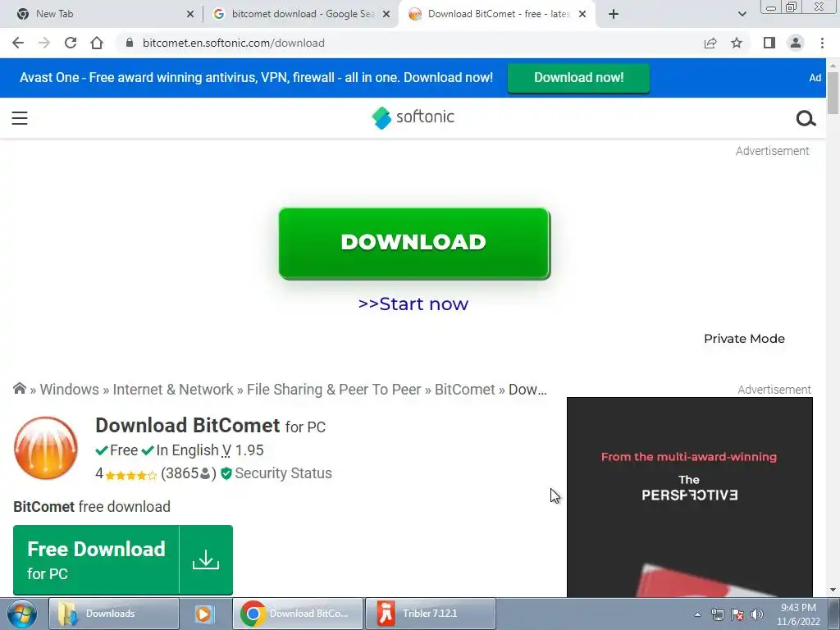Open the BitComet breadcrumb link

tap(464, 390)
